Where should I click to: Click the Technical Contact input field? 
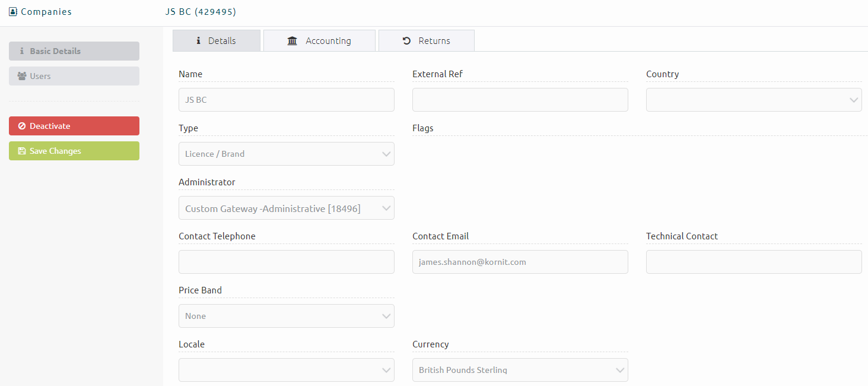(x=754, y=262)
